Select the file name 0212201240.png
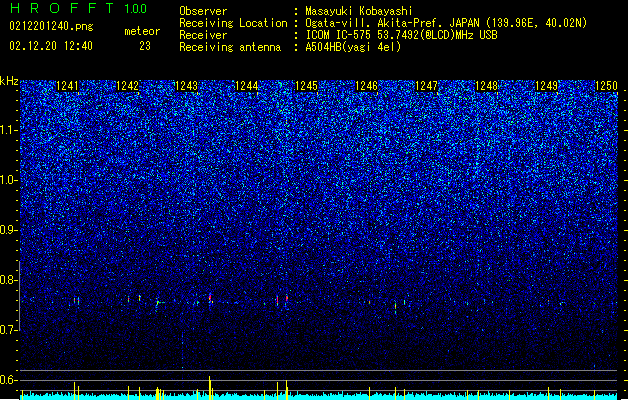629x400 pixels. click(x=51, y=26)
